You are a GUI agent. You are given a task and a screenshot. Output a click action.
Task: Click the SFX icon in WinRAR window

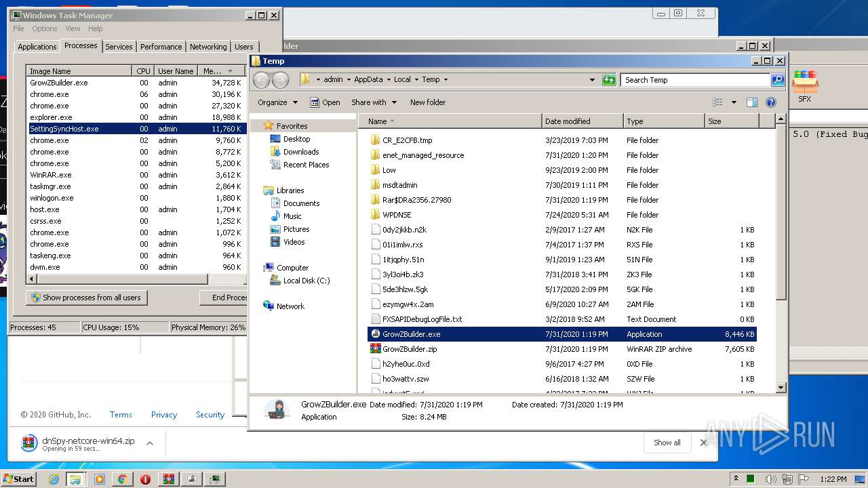[x=804, y=86]
